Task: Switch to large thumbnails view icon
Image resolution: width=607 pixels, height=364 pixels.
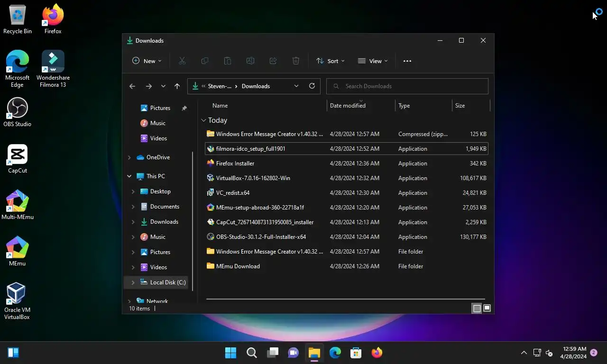Action: point(487,308)
